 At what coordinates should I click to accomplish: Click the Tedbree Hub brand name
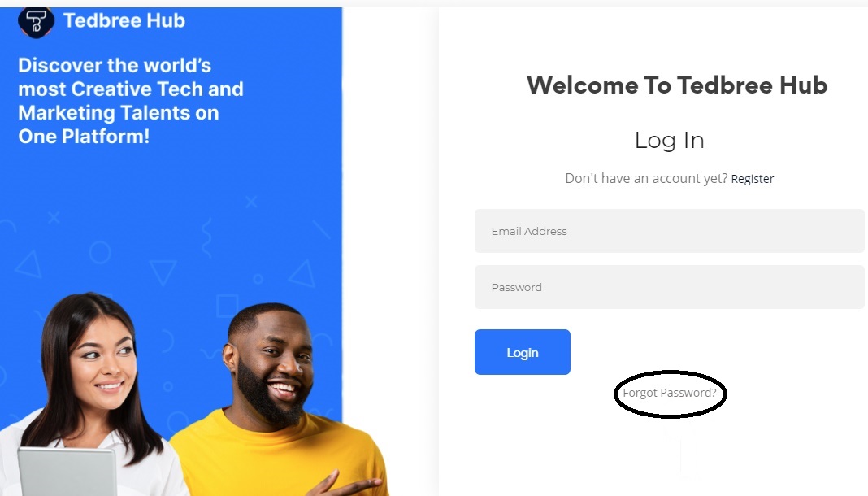pos(124,20)
